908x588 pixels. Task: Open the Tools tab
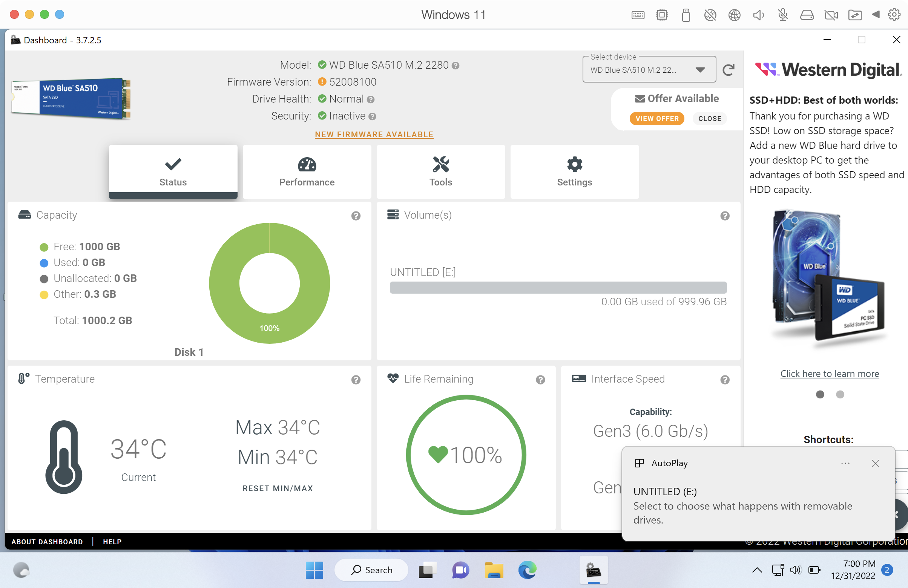tap(441, 171)
